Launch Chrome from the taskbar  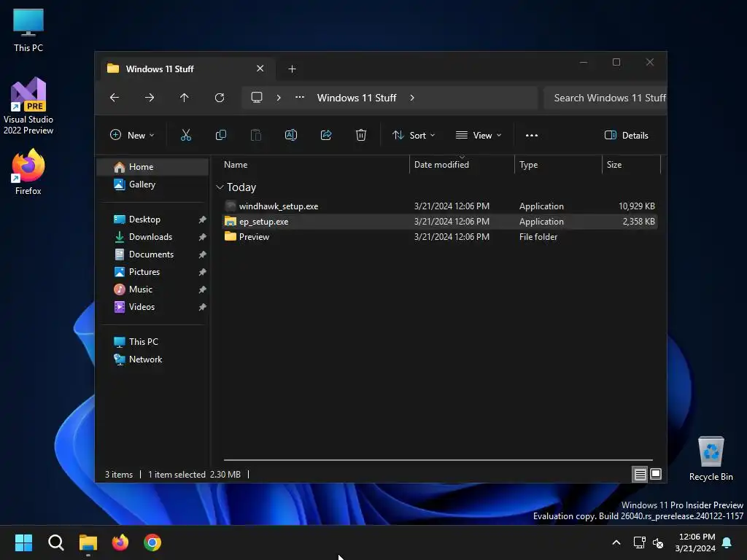pyautogui.click(x=152, y=542)
